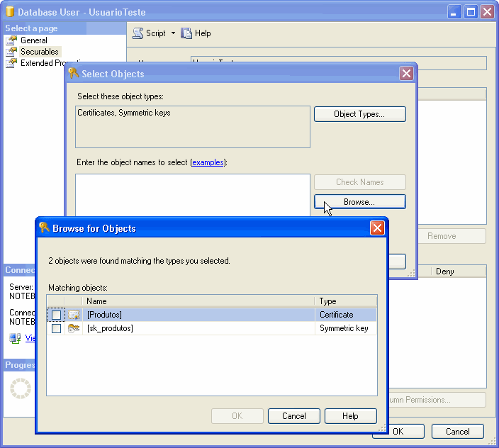
Task: Click the Help toolbar icon
Action: coord(187,33)
